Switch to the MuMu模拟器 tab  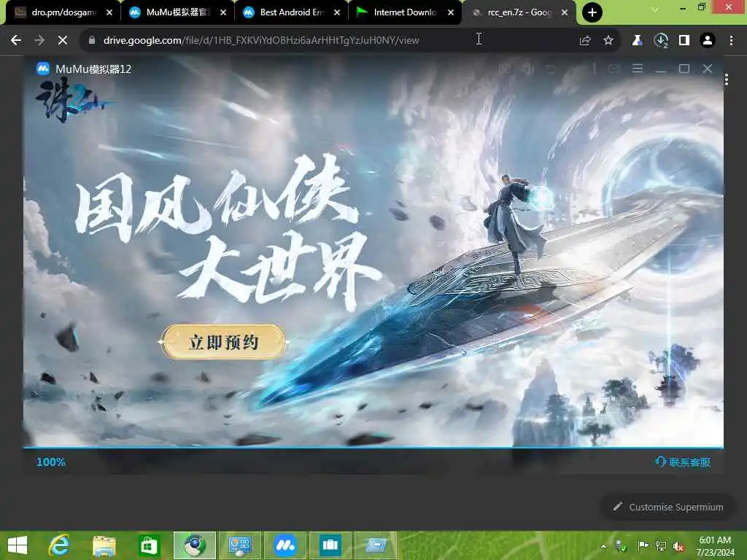click(177, 12)
